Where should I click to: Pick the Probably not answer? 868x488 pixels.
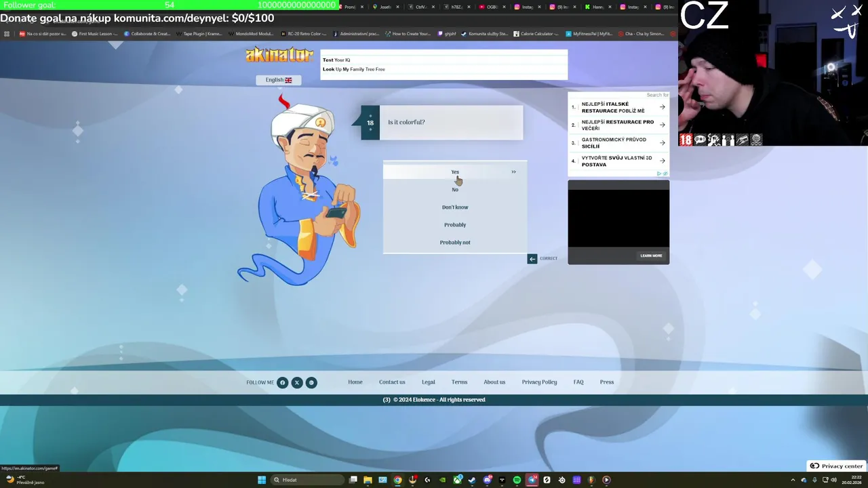[455, 242]
